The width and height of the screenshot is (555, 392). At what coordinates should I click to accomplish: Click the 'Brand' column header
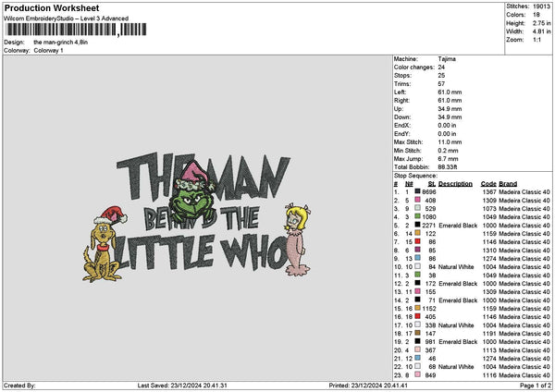[x=508, y=184]
